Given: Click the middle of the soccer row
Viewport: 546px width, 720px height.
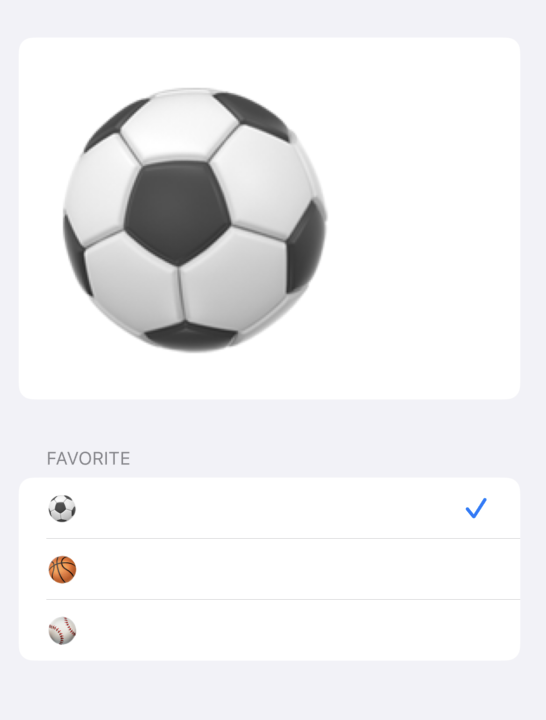Looking at the screenshot, I should [x=269, y=508].
